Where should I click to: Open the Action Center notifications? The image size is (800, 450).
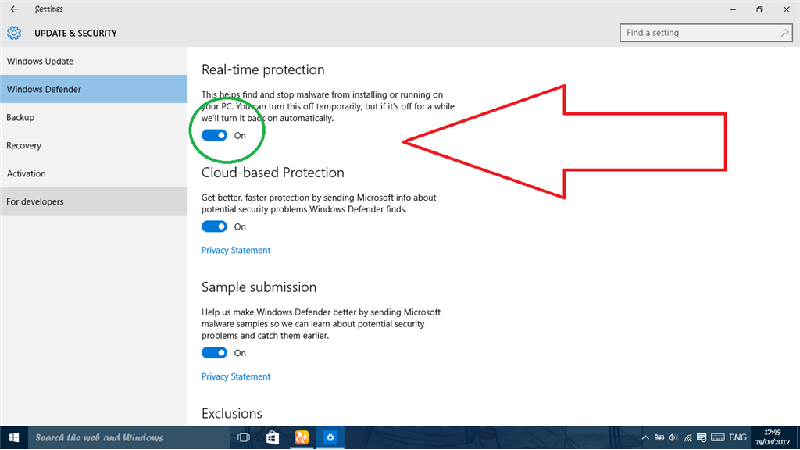702,437
